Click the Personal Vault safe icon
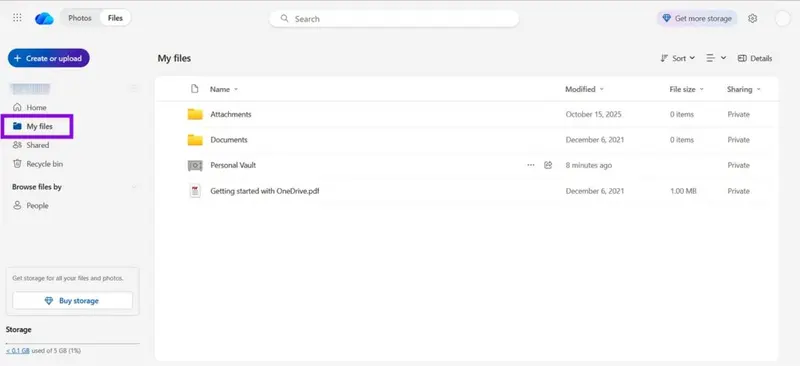 click(x=195, y=165)
